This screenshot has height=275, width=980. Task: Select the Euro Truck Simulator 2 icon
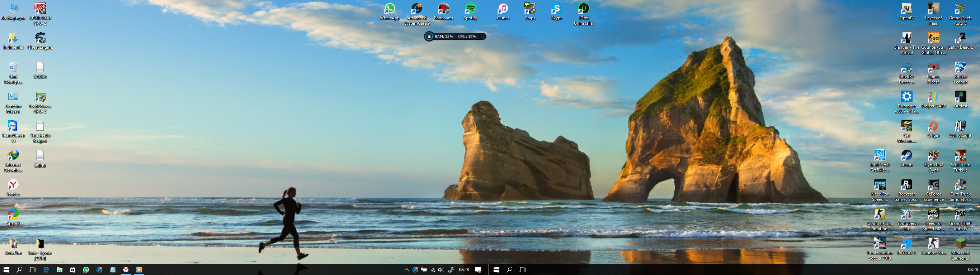tap(960, 190)
